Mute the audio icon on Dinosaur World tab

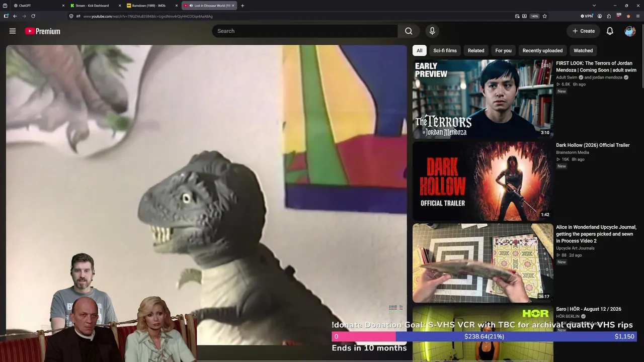[x=191, y=6]
